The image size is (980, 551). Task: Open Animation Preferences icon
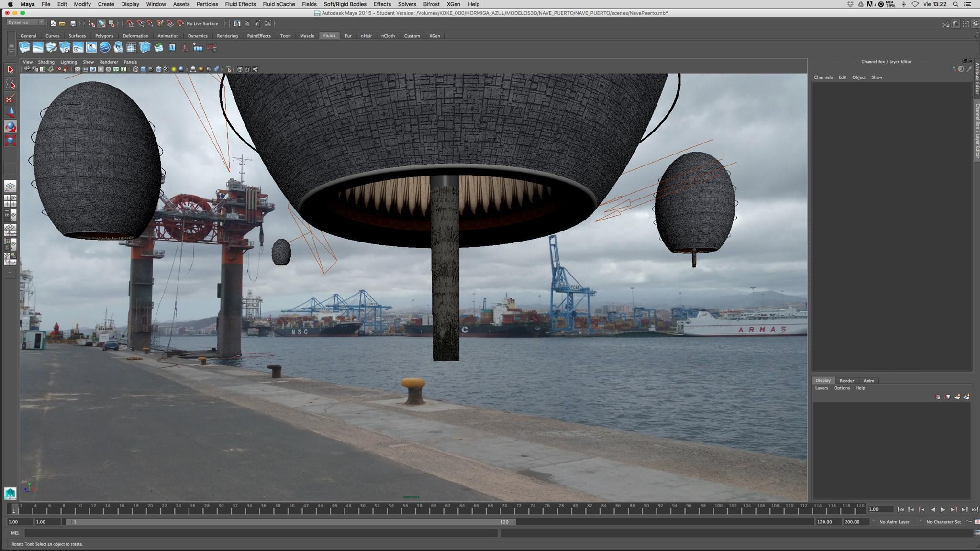(x=977, y=522)
